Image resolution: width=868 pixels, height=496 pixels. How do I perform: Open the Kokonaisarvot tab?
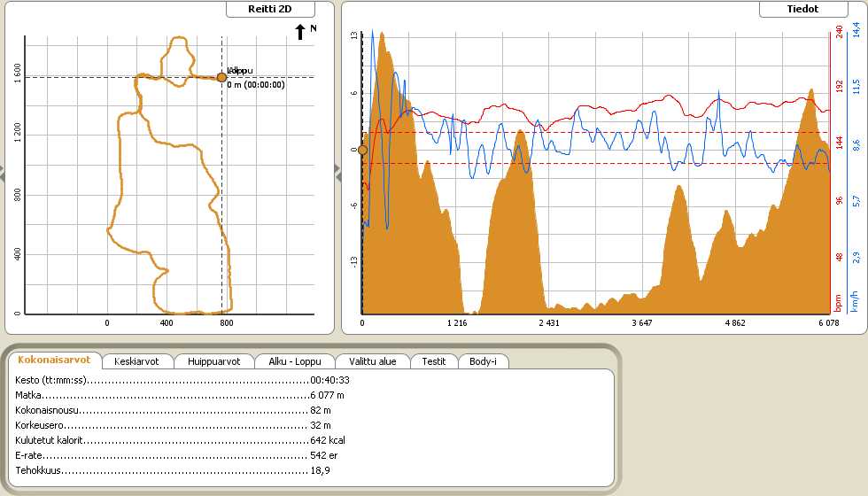[54, 360]
